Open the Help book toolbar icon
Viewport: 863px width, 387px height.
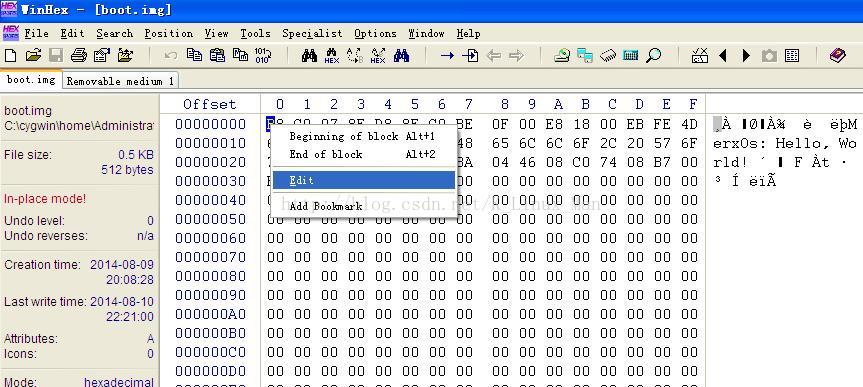(838, 56)
